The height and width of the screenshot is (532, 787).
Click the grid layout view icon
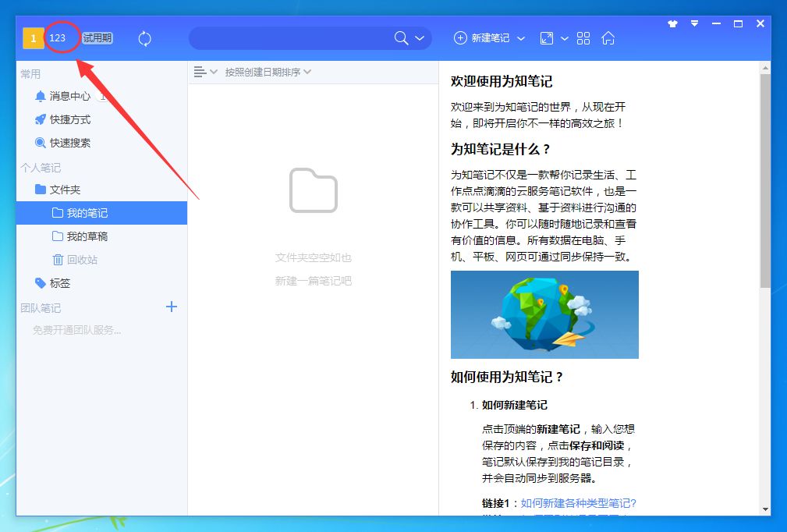click(x=583, y=37)
